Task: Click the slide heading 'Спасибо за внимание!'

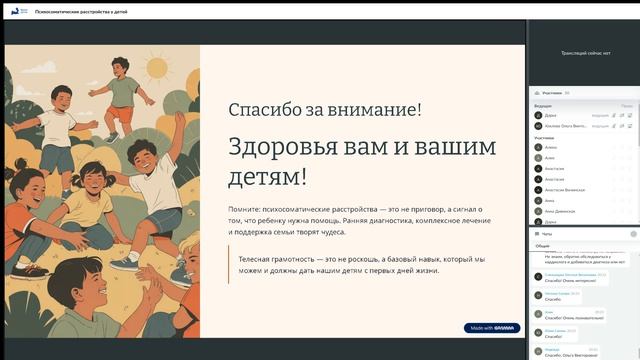Action: [x=325, y=110]
